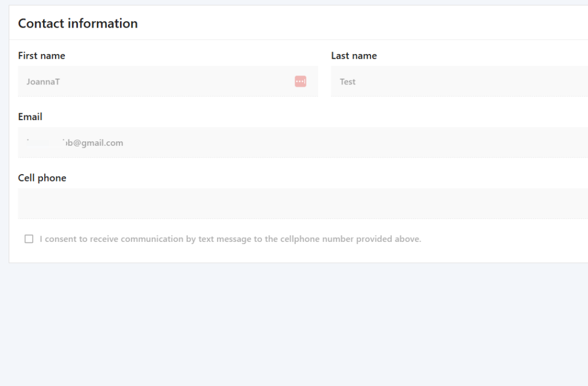
Task: Click the "Test" last name value
Action: 347,82
